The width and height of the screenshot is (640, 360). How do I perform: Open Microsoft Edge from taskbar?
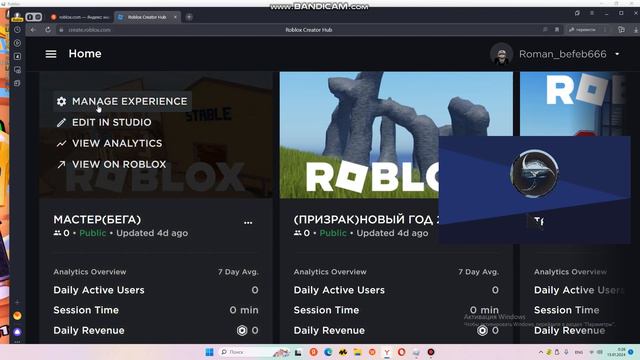click(328, 352)
